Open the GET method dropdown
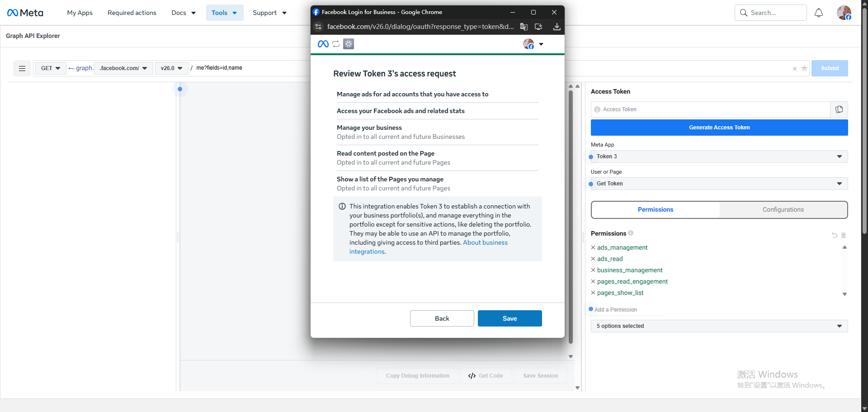This screenshot has height=412, width=868. coord(51,68)
